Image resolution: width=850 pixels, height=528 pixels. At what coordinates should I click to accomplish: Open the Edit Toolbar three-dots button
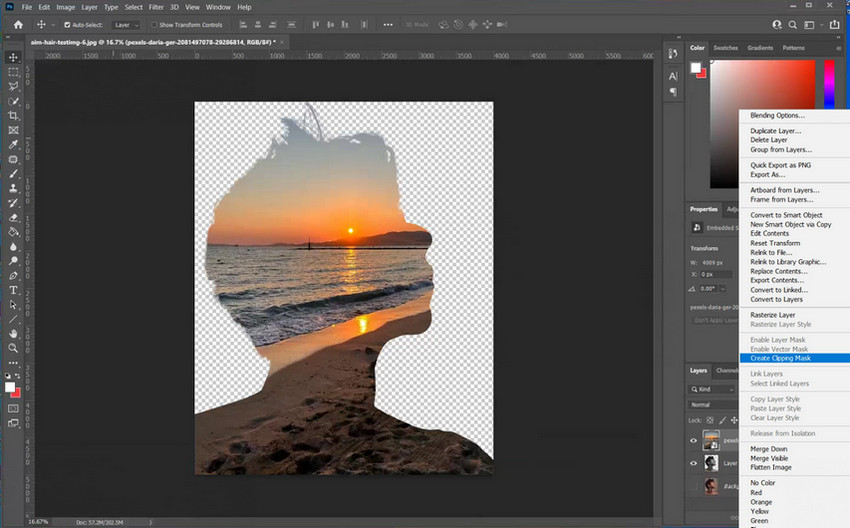[x=13, y=363]
